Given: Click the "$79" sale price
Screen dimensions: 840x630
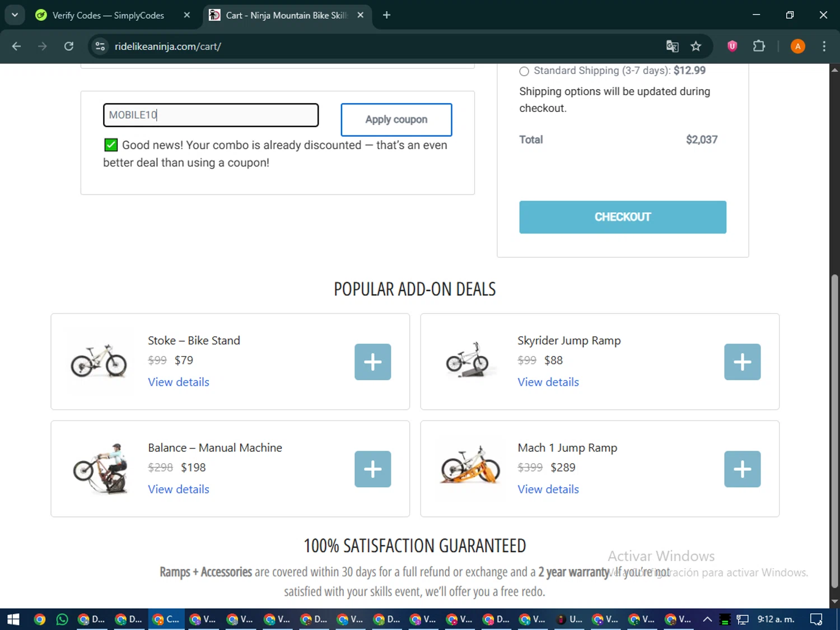Looking at the screenshot, I should click(x=184, y=360).
